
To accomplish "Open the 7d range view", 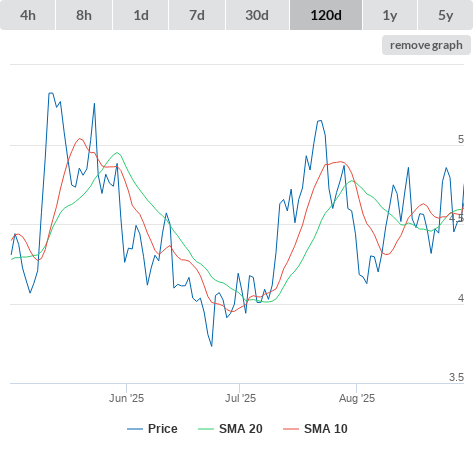I will click(x=197, y=15).
